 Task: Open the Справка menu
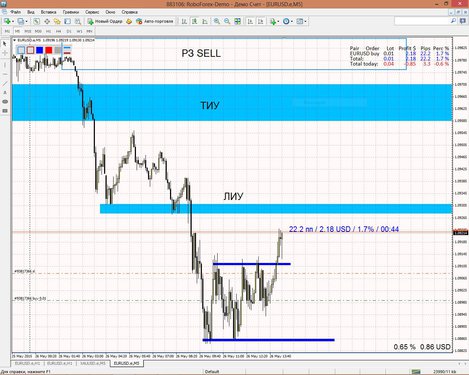(x=130, y=12)
